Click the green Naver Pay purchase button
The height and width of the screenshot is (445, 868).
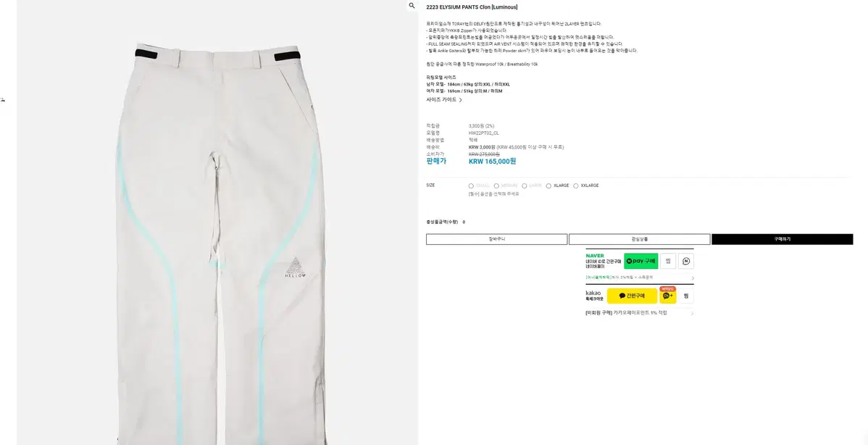641,261
